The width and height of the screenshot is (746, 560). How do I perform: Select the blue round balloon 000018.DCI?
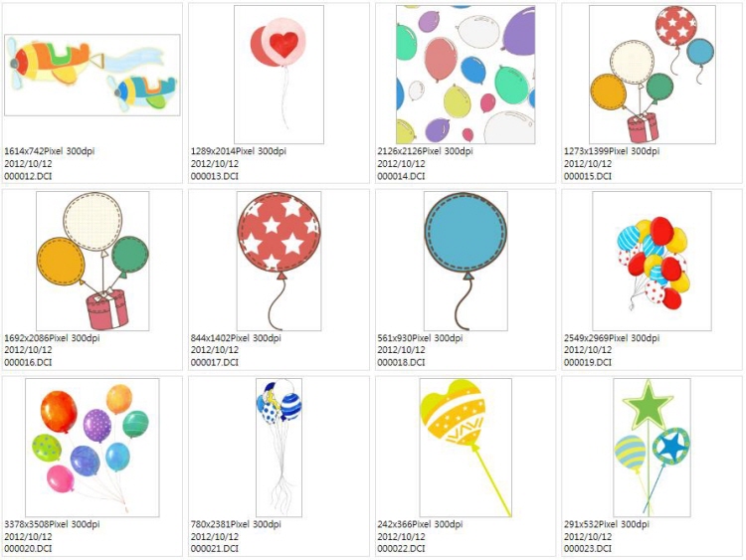[x=466, y=262]
